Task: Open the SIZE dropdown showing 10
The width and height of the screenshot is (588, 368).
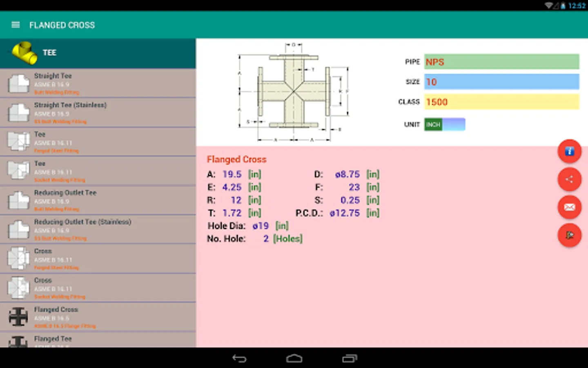Action: point(501,82)
